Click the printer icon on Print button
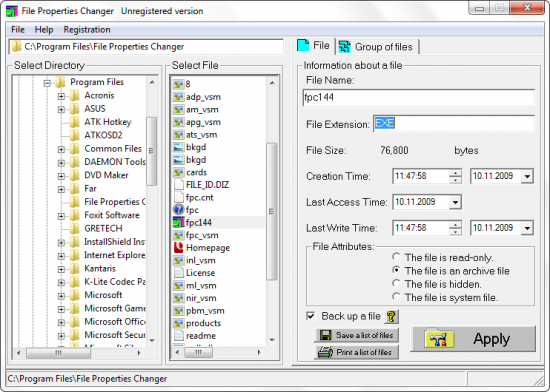 [x=325, y=352]
